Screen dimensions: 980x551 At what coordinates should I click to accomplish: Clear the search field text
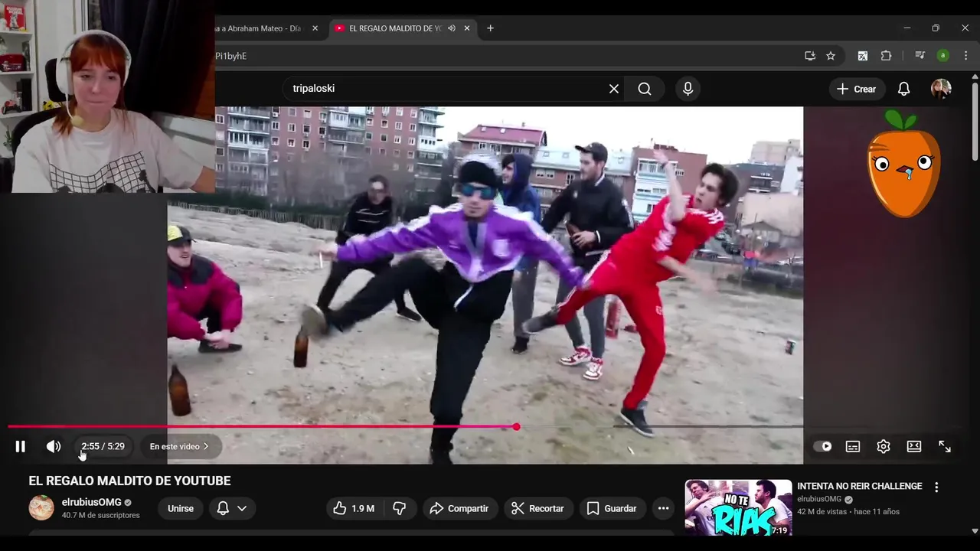pos(614,89)
